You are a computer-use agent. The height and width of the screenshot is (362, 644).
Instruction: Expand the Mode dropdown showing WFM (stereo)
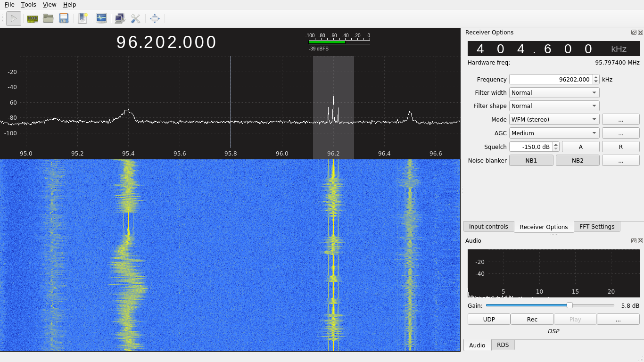(554, 120)
